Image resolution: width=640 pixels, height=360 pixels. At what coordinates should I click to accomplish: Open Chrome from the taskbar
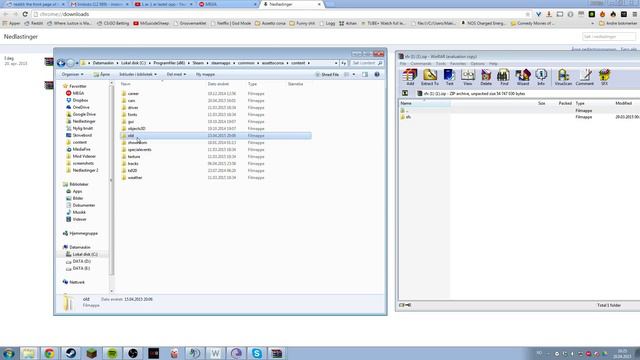tap(49, 353)
